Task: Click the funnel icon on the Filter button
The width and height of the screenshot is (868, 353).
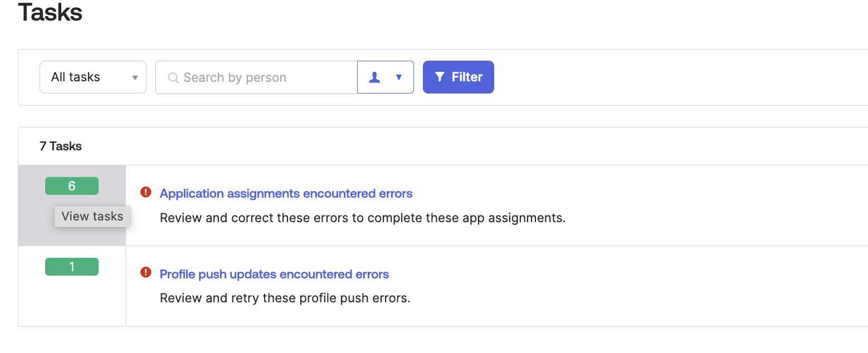Action: coord(440,77)
